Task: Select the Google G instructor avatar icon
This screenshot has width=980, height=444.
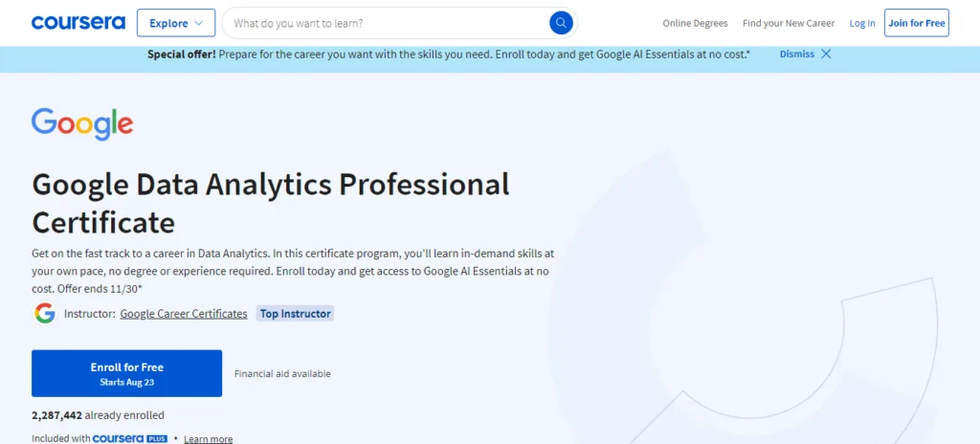Action: tap(45, 313)
